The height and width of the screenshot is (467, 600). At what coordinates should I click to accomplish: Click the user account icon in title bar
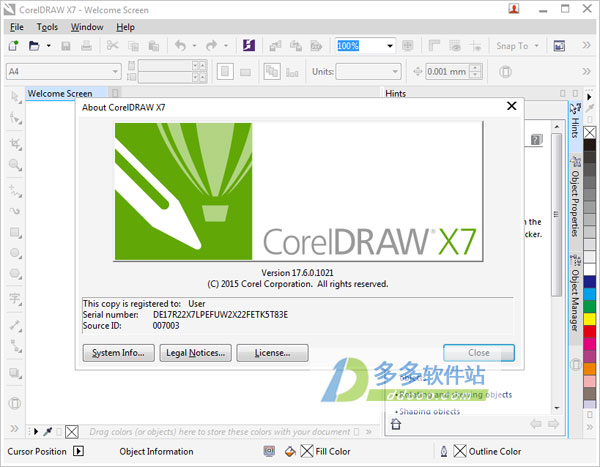click(514, 9)
